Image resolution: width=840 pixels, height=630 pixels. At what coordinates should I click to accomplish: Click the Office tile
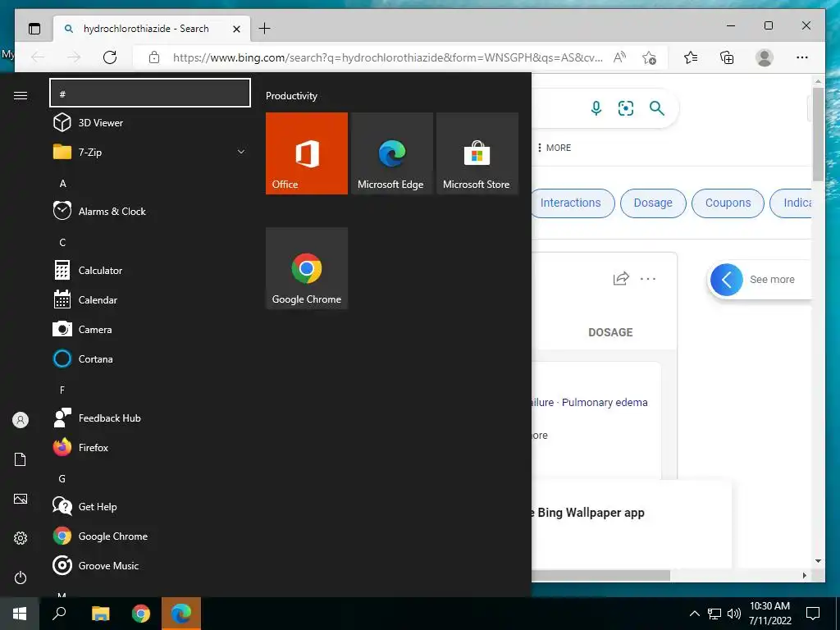[307, 153]
